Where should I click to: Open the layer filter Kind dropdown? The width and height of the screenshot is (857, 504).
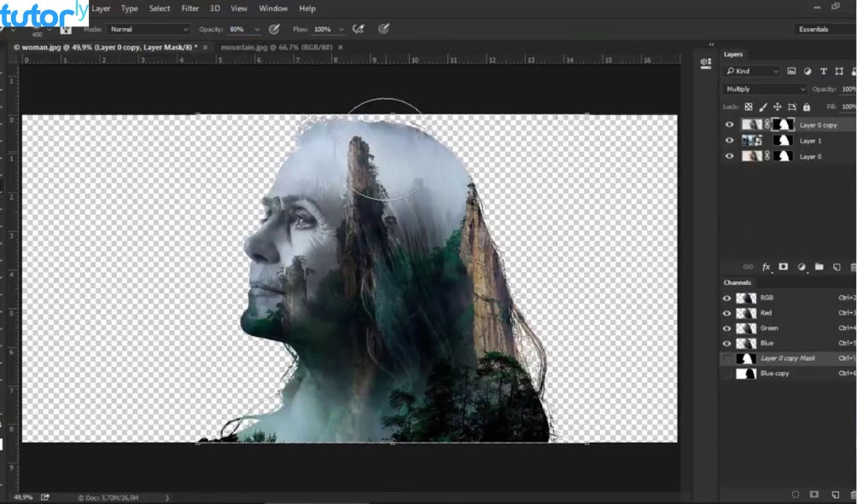(x=752, y=72)
